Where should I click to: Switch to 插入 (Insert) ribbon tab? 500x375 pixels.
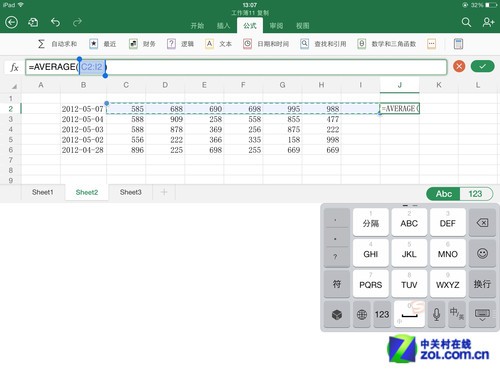tap(223, 26)
